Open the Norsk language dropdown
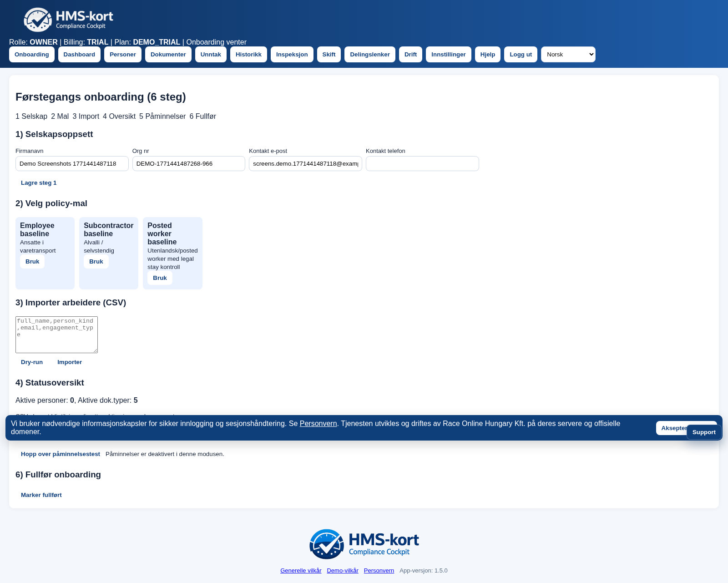The width and height of the screenshot is (728, 583). [x=568, y=54]
